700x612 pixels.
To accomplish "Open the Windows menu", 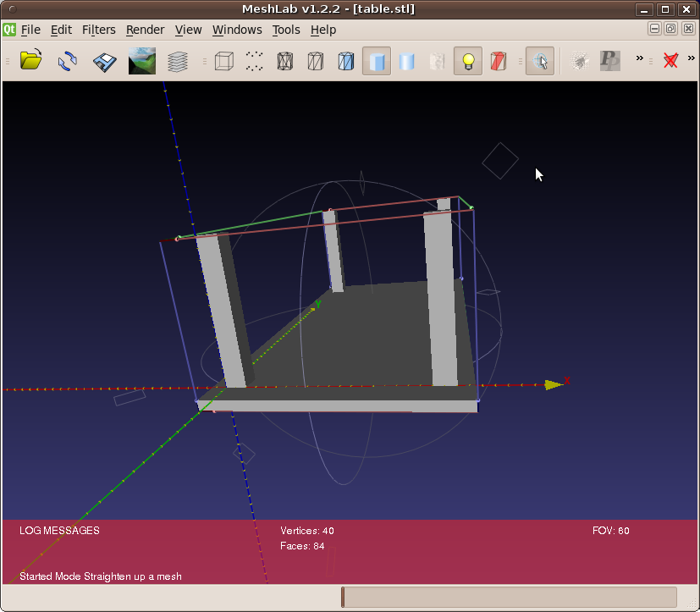I will [x=237, y=30].
